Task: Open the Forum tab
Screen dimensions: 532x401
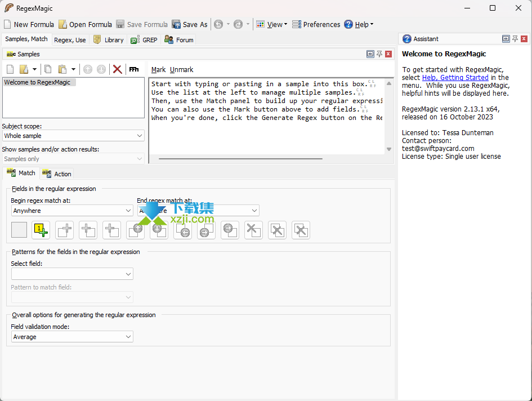Action: click(179, 40)
